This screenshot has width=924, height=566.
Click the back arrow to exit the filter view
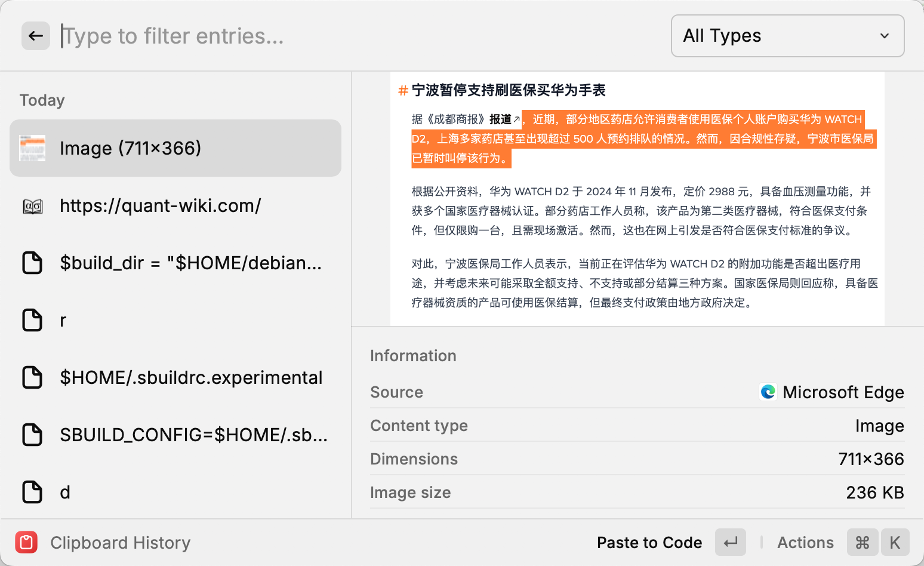35,36
